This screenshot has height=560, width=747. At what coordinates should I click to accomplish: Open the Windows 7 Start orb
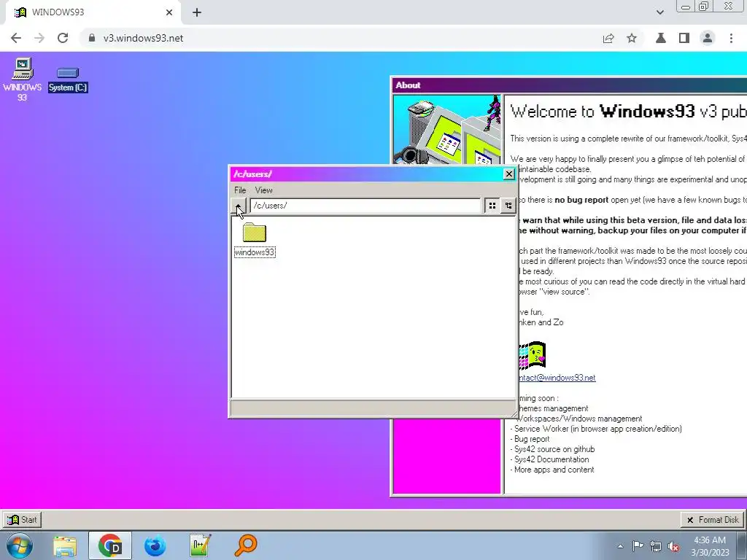[x=20, y=545]
